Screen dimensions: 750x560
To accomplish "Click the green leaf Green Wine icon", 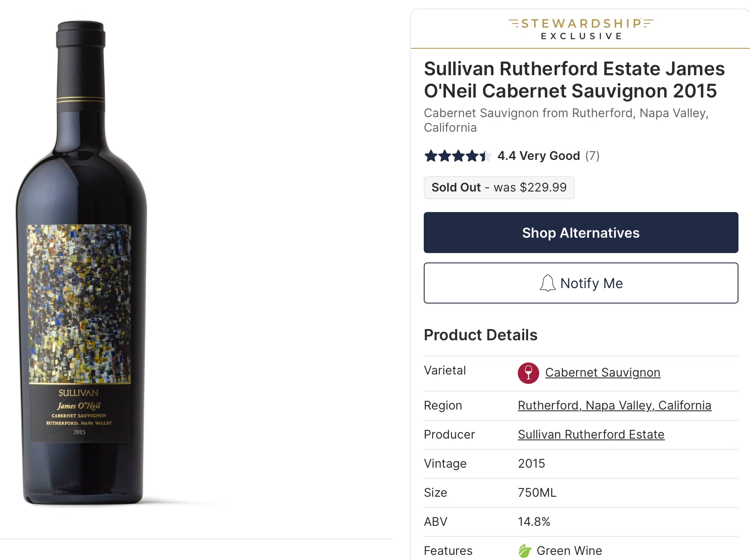I will tap(525, 551).
